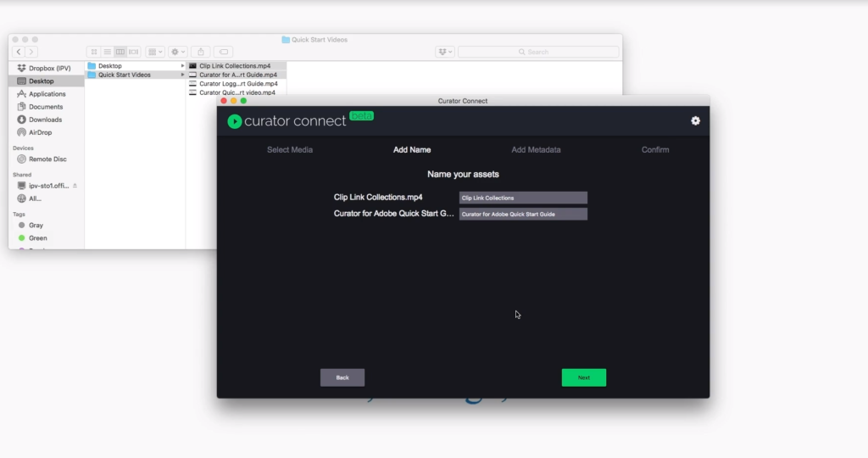Select ipv-sto1 shared server in sidebar
This screenshot has height=458, width=868.
click(43, 186)
